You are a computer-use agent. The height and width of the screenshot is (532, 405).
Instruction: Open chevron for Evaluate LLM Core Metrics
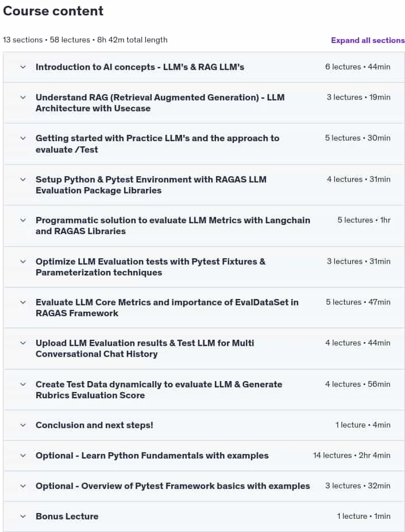pyautogui.click(x=23, y=302)
